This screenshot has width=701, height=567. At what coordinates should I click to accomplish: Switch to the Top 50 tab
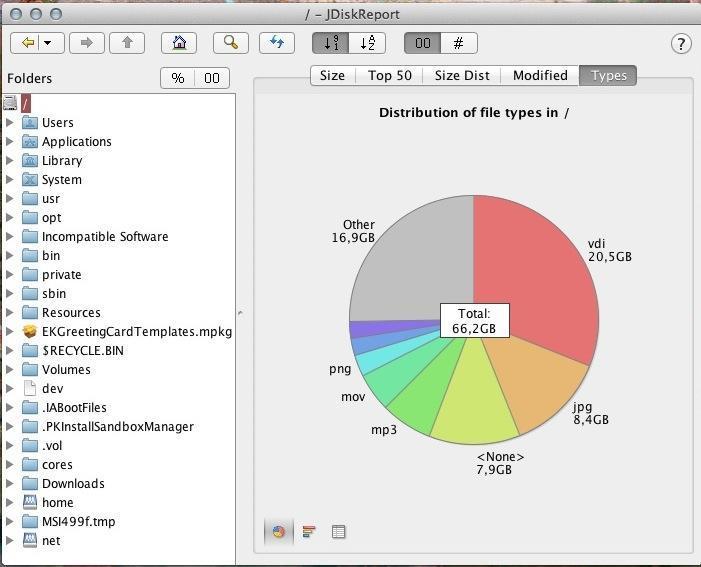click(389, 75)
